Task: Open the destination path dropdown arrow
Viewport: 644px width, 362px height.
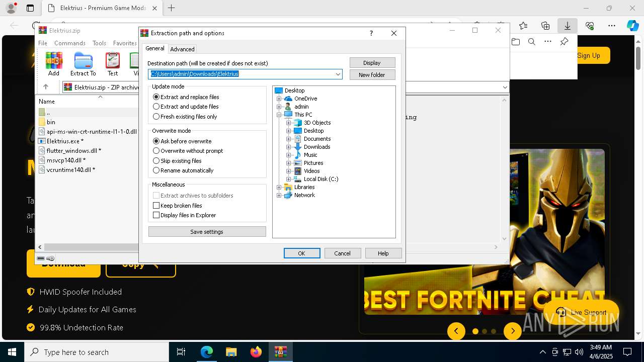Action: (338, 74)
